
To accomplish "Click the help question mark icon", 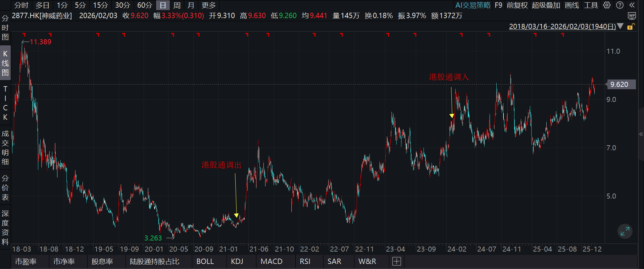I will tap(620, 5).
